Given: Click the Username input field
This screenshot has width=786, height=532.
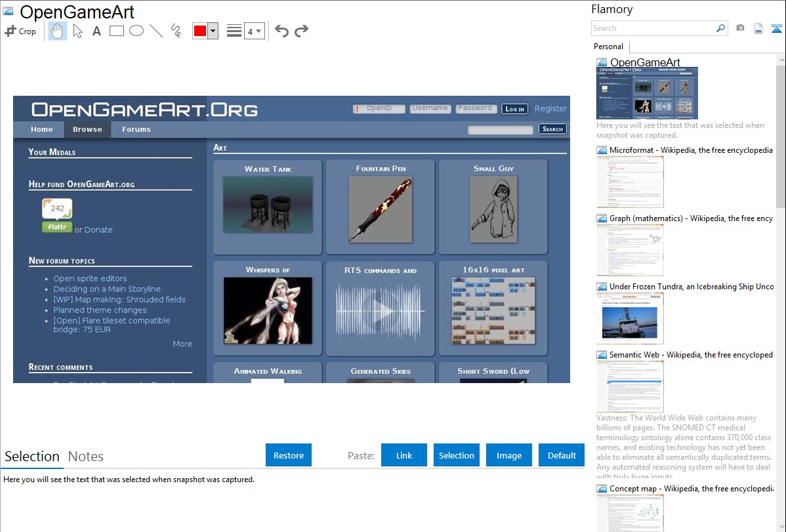Looking at the screenshot, I should 430,108.
